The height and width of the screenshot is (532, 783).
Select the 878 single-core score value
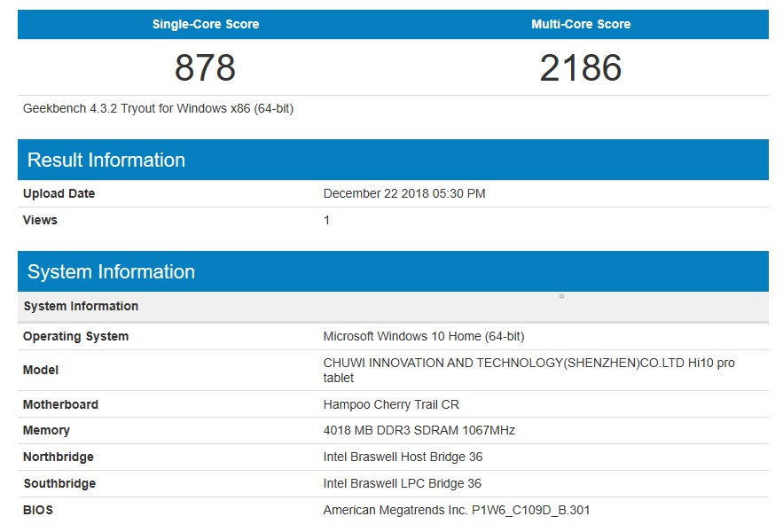(x=205, y=67)
